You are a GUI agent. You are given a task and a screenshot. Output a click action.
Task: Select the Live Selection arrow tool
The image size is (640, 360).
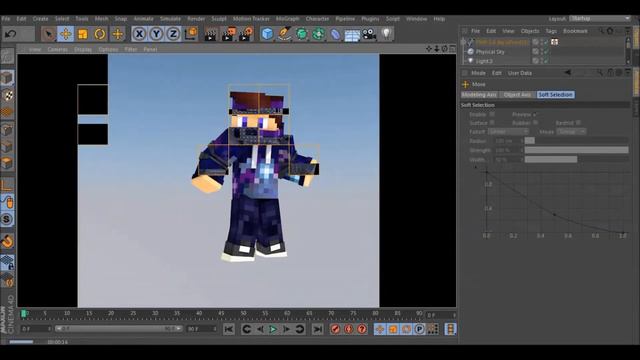click(49, 34)
